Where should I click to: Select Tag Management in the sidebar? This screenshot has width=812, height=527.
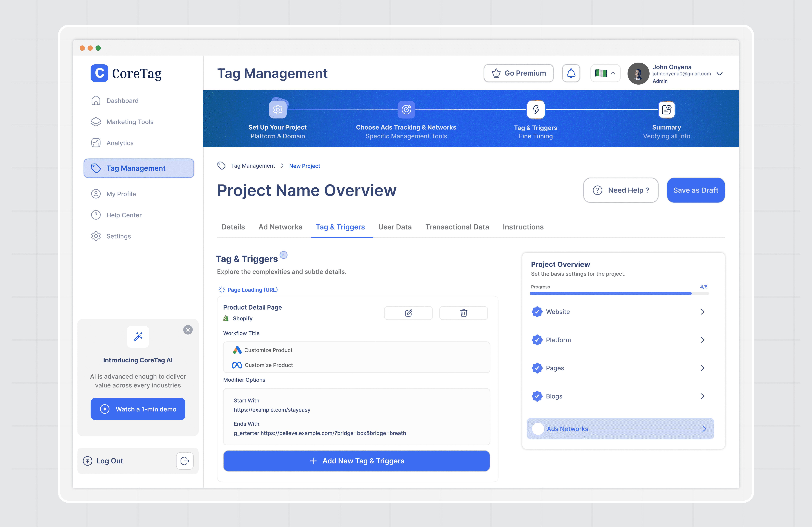(x=139, y=168)
